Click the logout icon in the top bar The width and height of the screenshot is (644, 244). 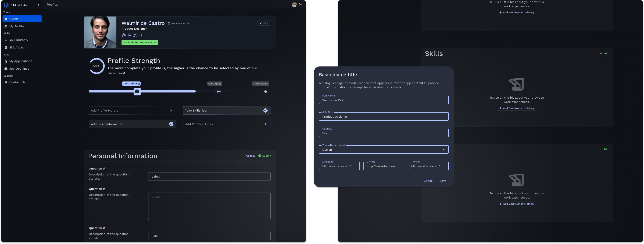point(300,5)
